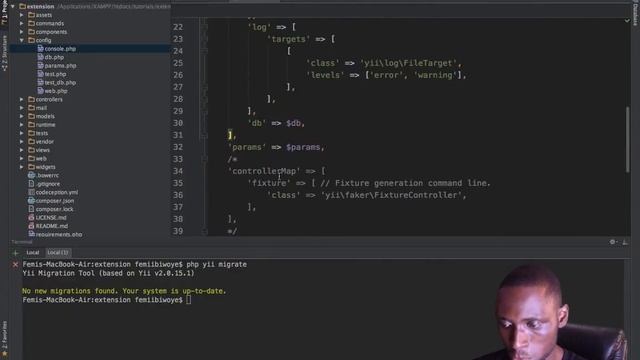Expand the runtime folder arrow
640x360 pixels.
(x=22, y=124)
